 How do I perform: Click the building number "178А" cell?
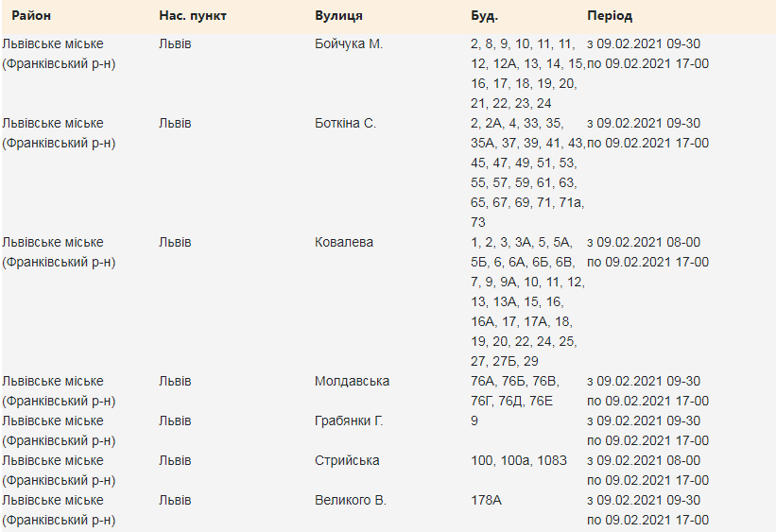[488, 500]
